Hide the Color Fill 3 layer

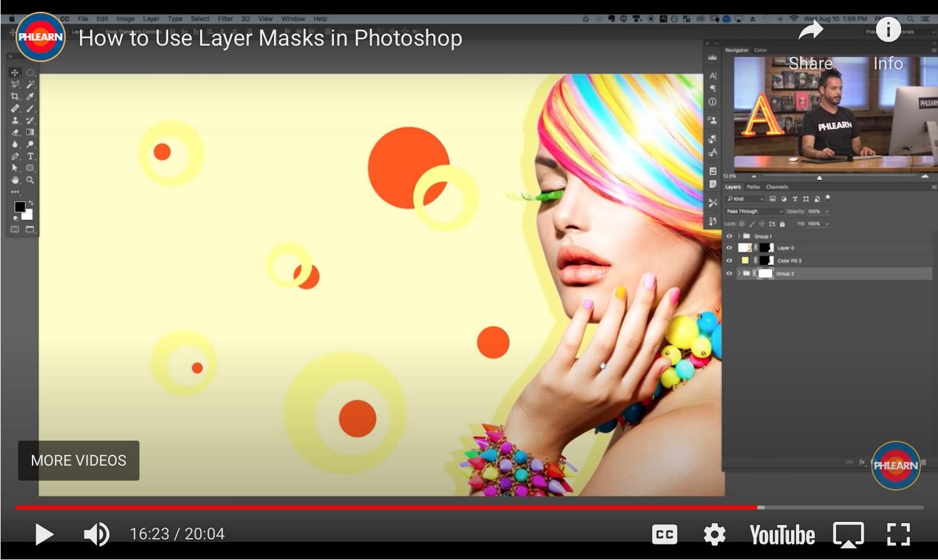729,261
